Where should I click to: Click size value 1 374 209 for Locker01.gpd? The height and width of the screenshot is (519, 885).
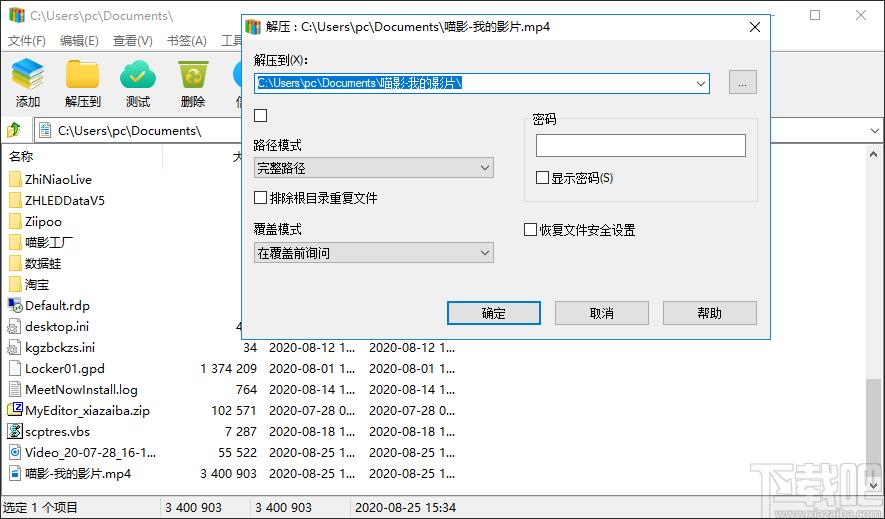pyautogui.click(x=228, y=369)
